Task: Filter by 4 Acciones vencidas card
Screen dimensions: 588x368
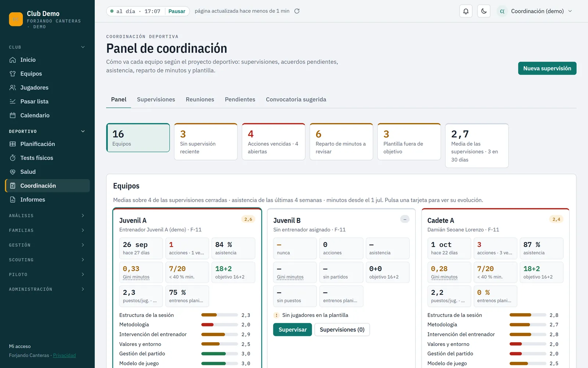Action: pyautogui.click(x=273, y=142)
